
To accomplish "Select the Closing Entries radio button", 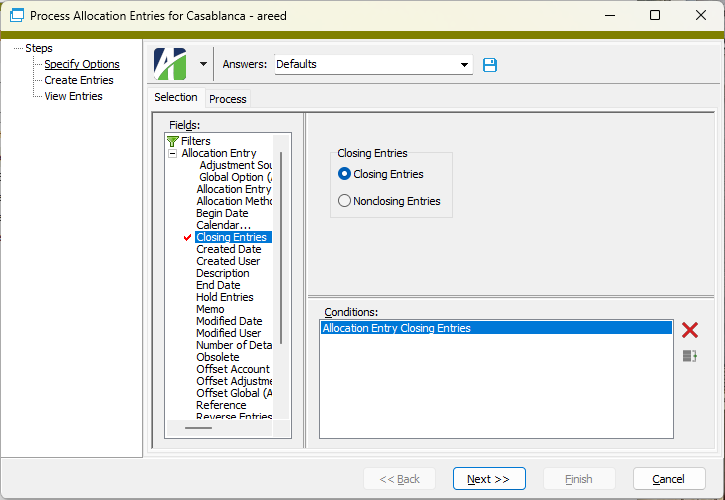I will (345, 174).
